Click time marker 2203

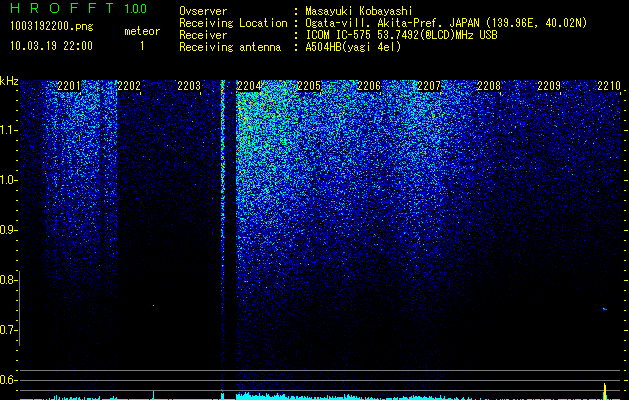pyautogui.click(x=189, y=86)
